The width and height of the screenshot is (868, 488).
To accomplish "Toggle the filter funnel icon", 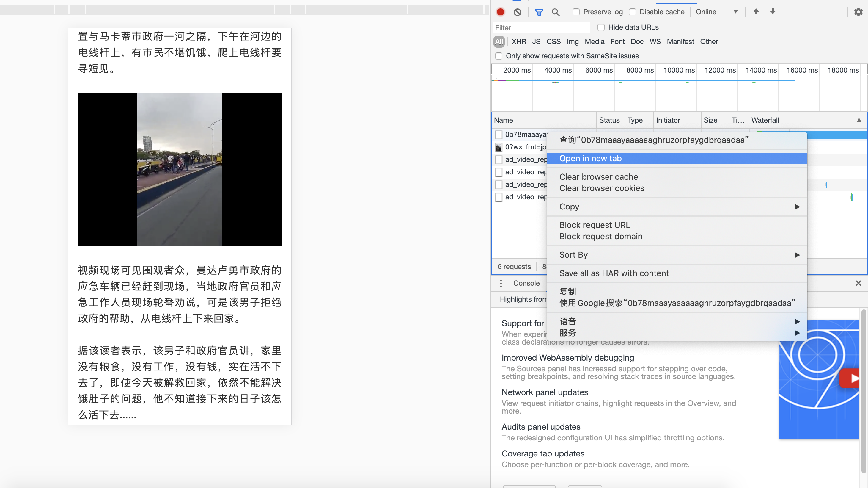I will point(539,12).
